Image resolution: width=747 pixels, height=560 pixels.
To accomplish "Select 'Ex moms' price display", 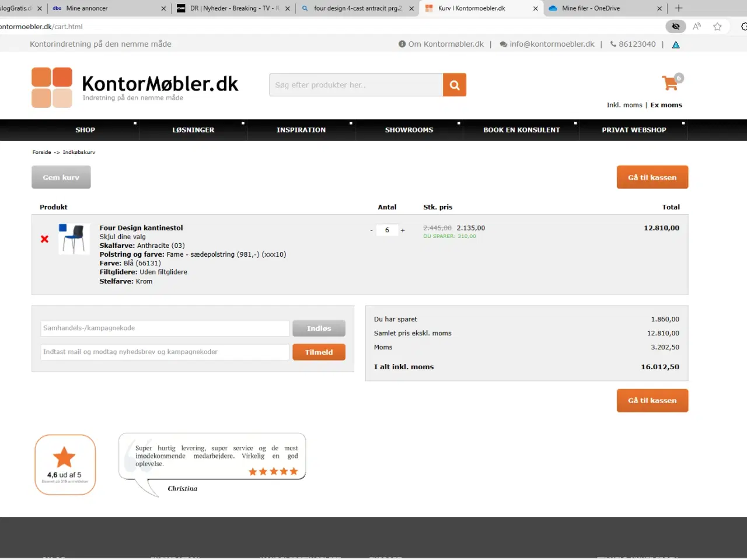I will click(666, 106).
